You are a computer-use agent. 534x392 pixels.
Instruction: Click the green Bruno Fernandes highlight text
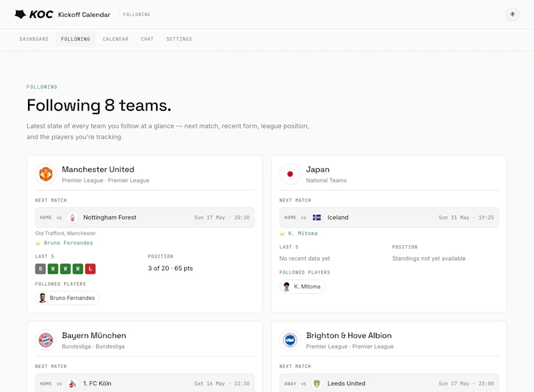tap(69, 243)
